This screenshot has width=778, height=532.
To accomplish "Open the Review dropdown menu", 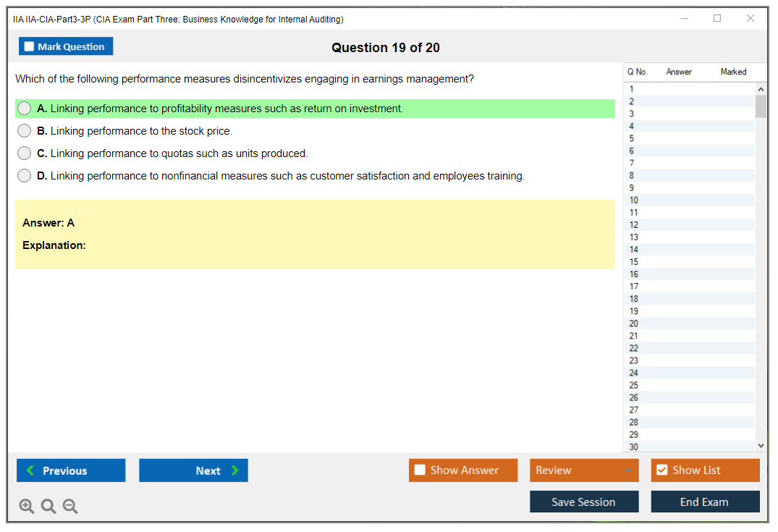I will tap(583, 470).
